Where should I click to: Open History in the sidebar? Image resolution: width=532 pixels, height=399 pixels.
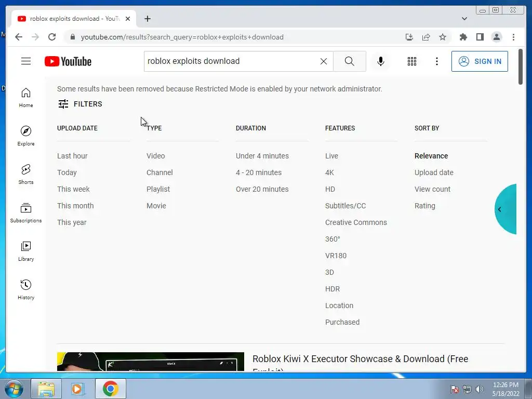pyautogui.click(x=26, y=289)
